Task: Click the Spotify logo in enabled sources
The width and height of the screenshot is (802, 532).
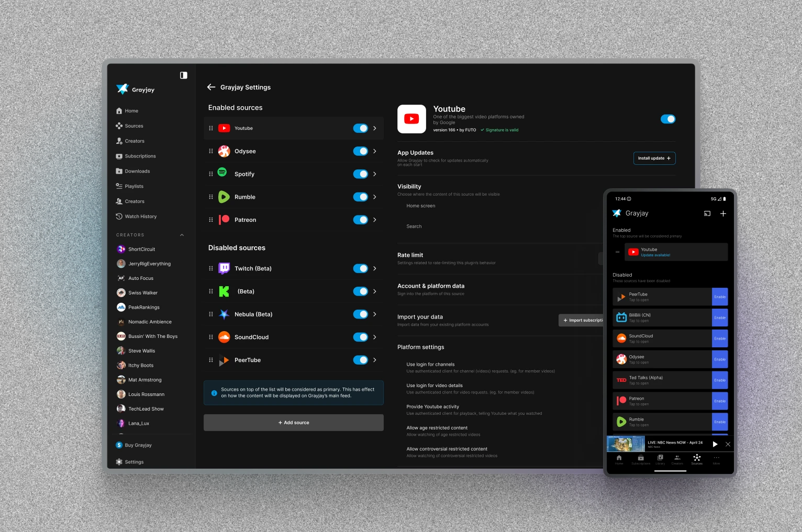Action: pos(223,173)
